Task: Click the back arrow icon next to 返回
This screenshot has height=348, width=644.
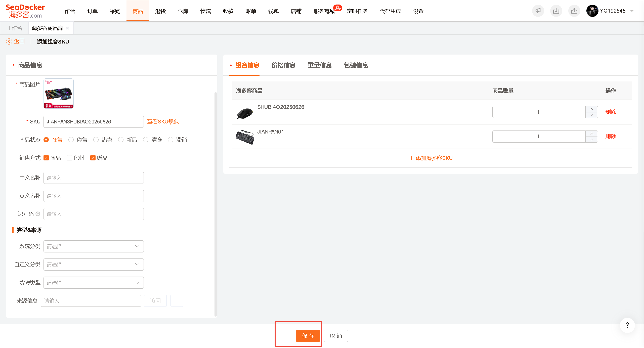Action: point(9,41)
